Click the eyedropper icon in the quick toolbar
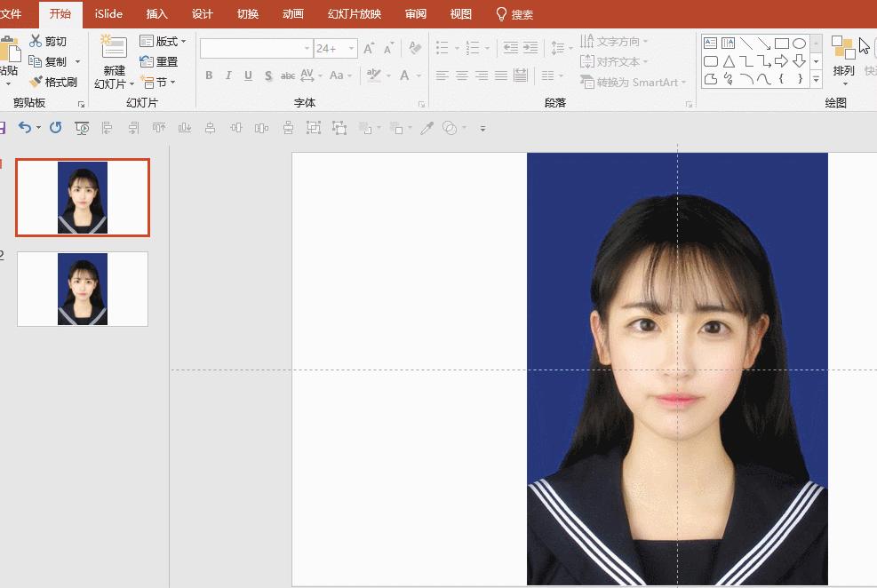The width and height of the screenshot is (877, 588). (x=427, y=127)
